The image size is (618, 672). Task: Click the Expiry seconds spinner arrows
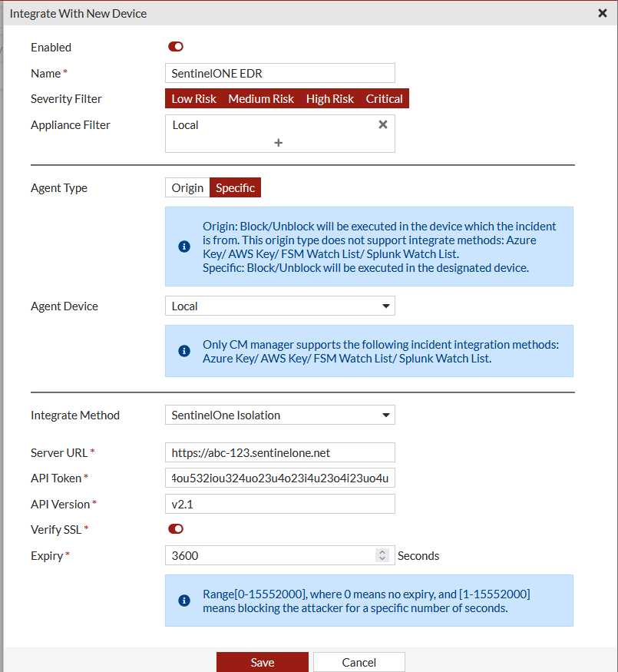[x=382, y=555]
